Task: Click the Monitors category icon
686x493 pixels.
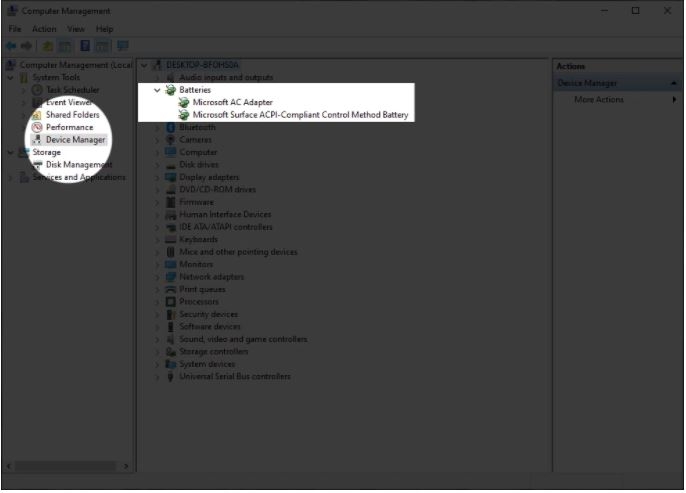Action: pyautogui.click(x=170, y=265)
